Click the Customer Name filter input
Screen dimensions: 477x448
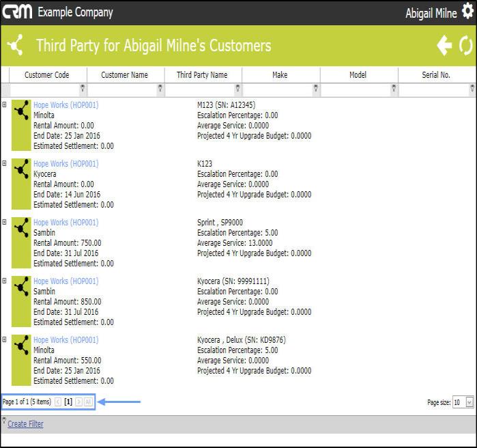pos(122,90)
